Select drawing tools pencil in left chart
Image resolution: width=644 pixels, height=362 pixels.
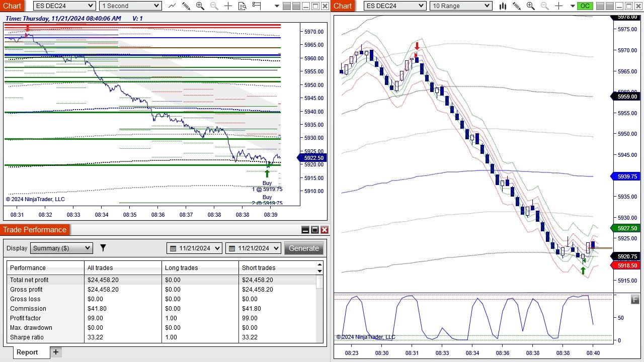186,6
